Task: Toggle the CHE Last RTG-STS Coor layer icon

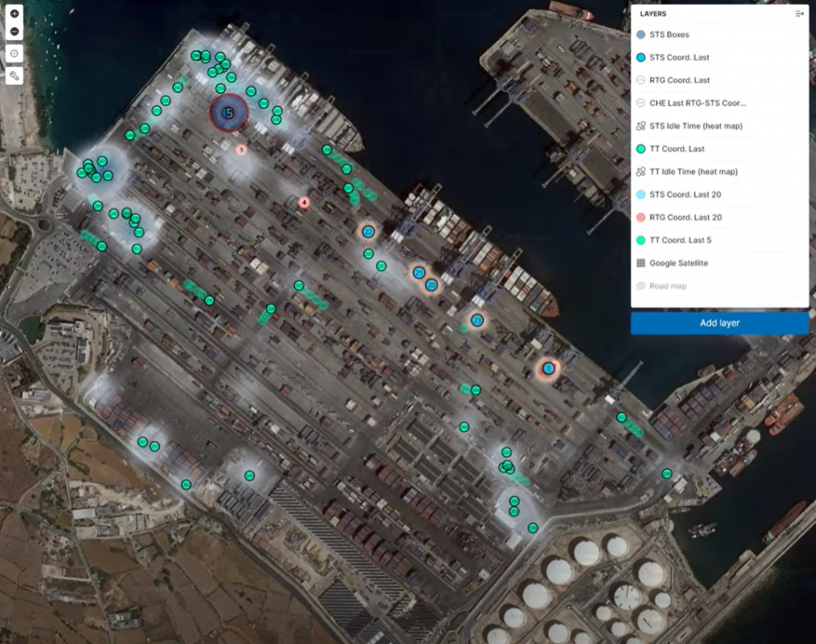Action: coord(641,104)
